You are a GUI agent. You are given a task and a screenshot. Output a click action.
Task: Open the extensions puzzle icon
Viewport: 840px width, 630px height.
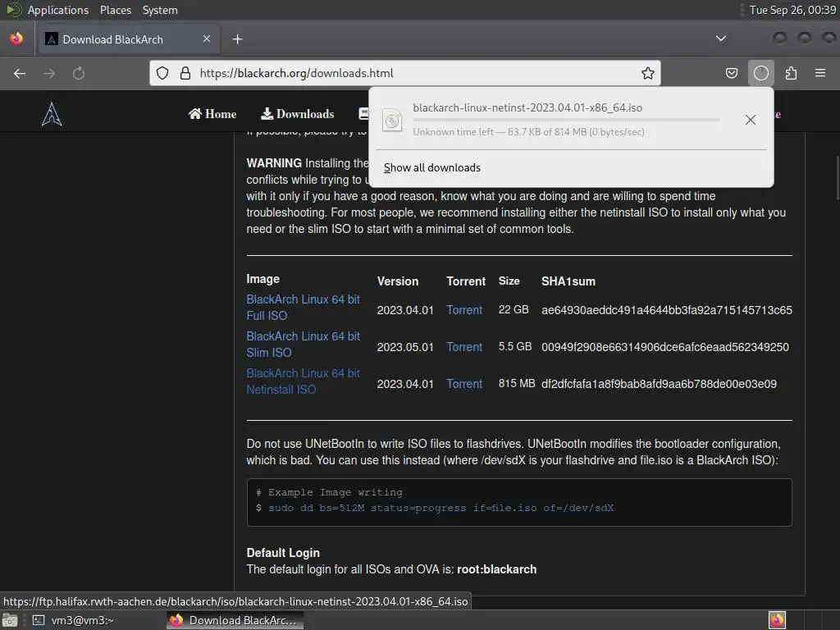tap(791, 73)
